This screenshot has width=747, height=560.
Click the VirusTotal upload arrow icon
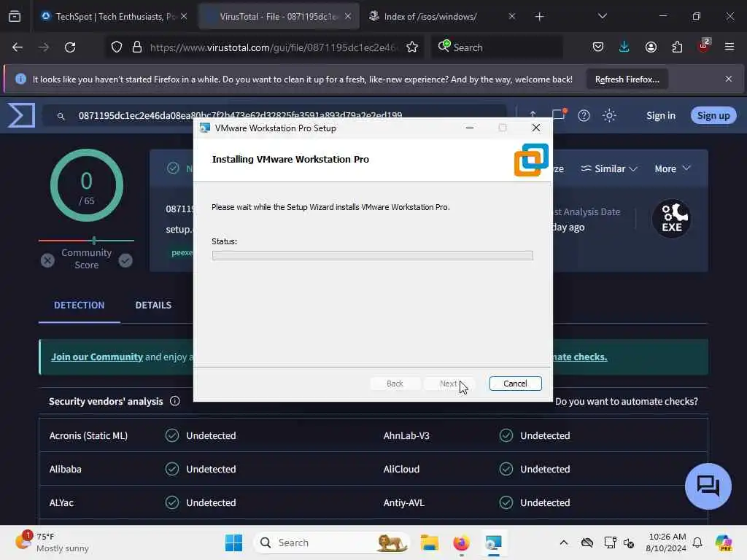tap(533, 114)
